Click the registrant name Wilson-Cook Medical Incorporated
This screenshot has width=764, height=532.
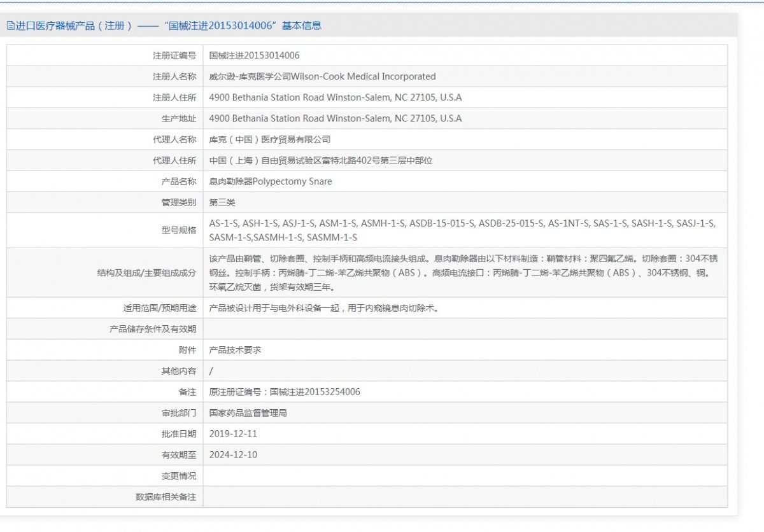[x=322, y=77]
